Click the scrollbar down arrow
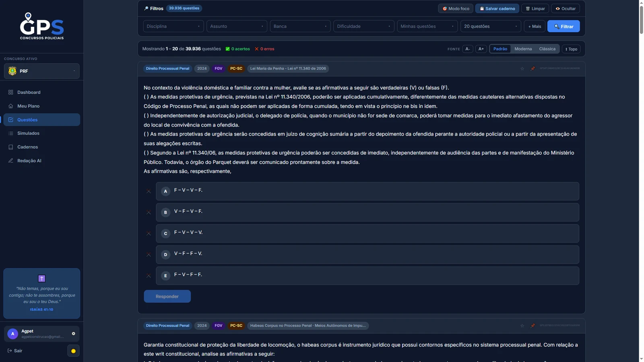The height and width of the screenshot is (362, 644). coord(642,359)
